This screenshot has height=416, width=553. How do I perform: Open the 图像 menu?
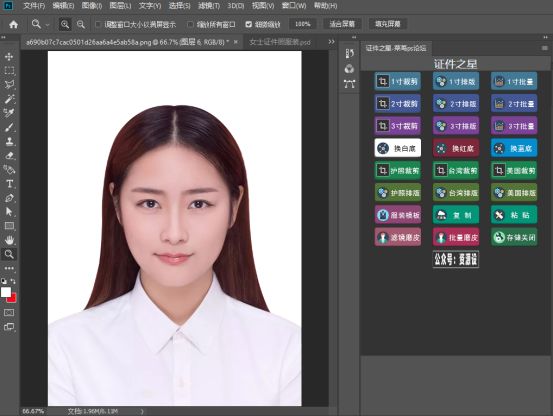92,6
